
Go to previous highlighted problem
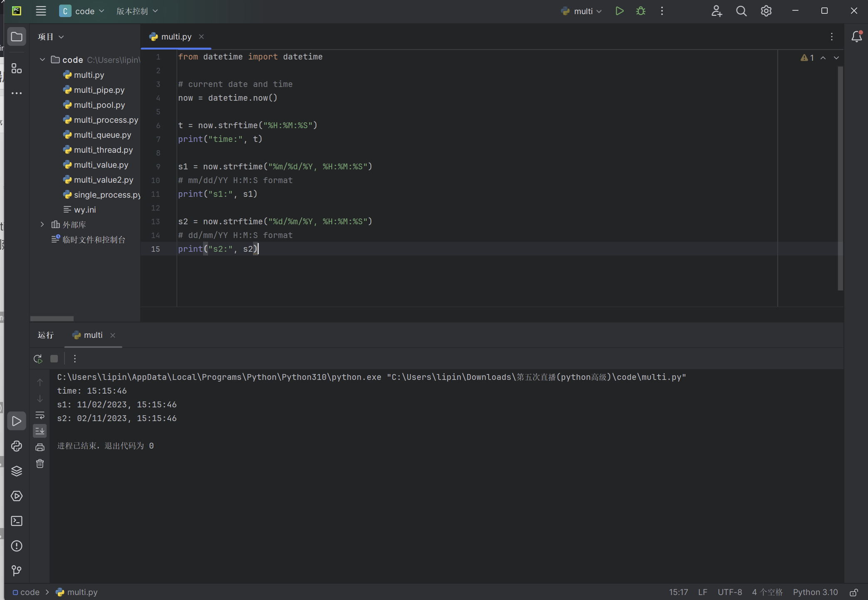(823, 58)
